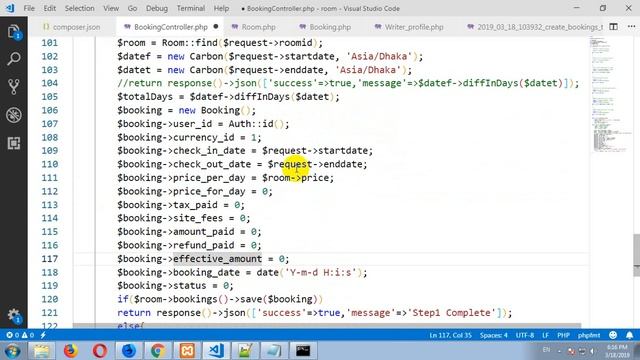This screenshot has width=640, height=360.
Task: Click 'Step1 Complete' string on line 121
Action: click(452, 313)
